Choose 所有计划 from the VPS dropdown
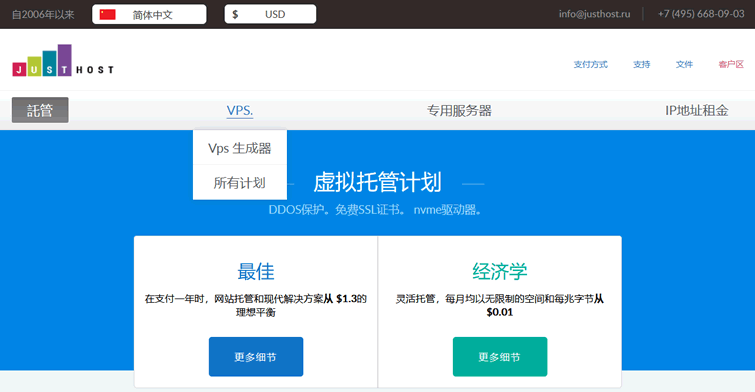 pos(240,183)
